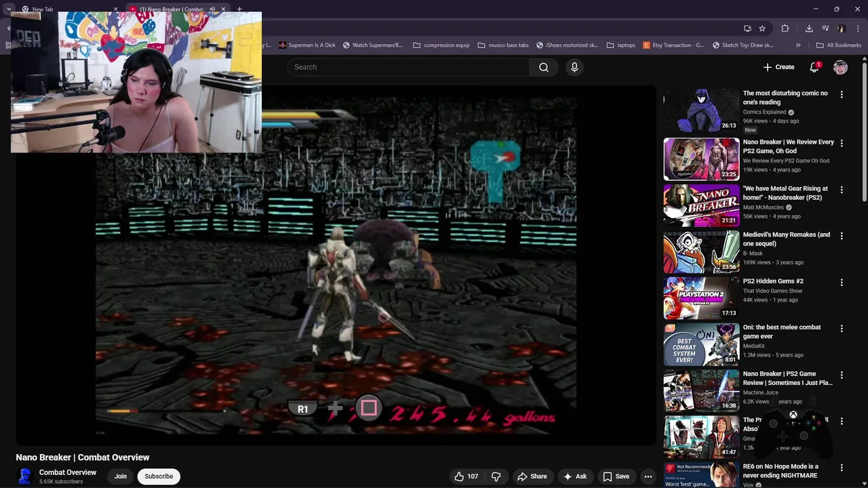Open 'The most disturbing comic' video thumbnail
The image size is (868, 488).
[x=701, y=111]
